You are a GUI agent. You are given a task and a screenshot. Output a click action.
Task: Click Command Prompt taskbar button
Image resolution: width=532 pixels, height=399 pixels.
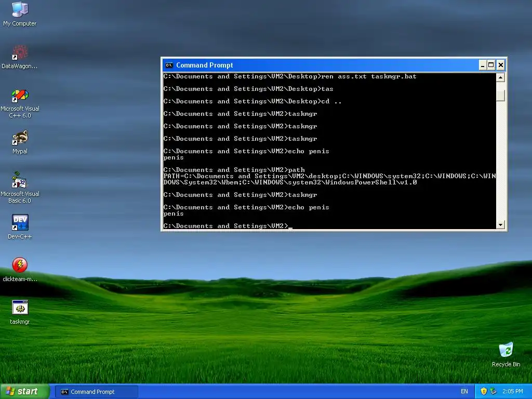tap(96, 392)
